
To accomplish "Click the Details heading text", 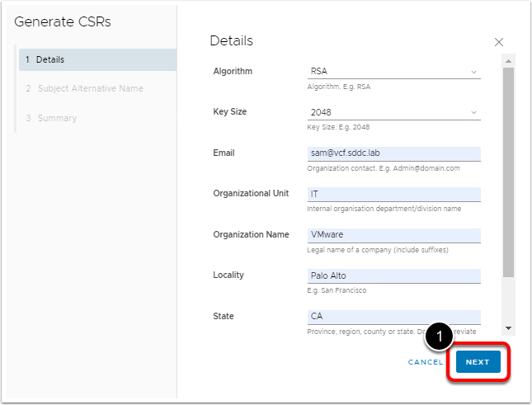I will pyautogui.click(x=231, y=40).
